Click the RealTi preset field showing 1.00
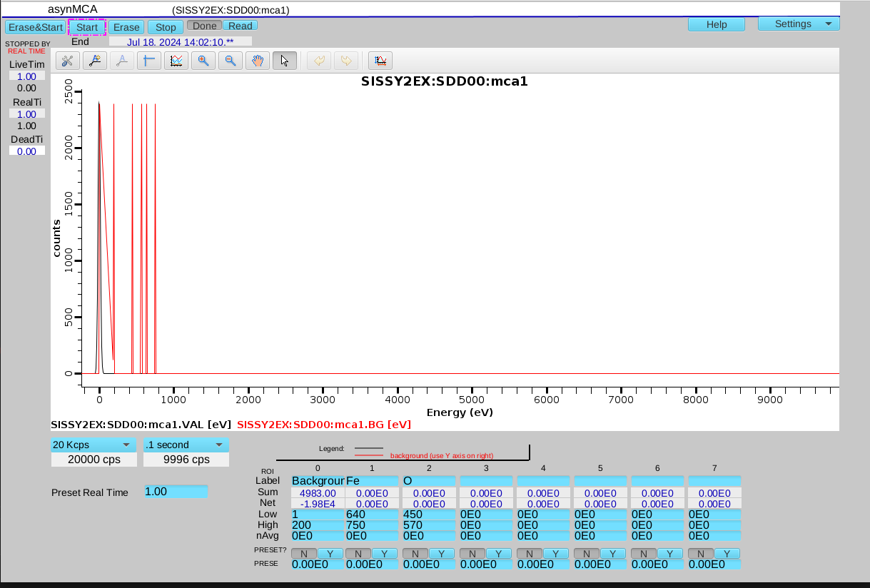The image size is (870, 588). [x=26, y=114]
